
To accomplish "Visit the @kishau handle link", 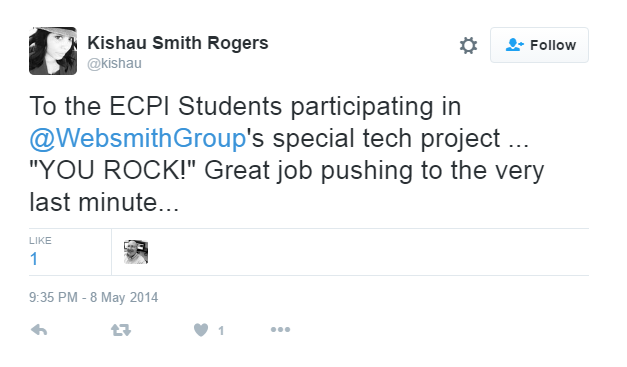I will click(114, 64).
